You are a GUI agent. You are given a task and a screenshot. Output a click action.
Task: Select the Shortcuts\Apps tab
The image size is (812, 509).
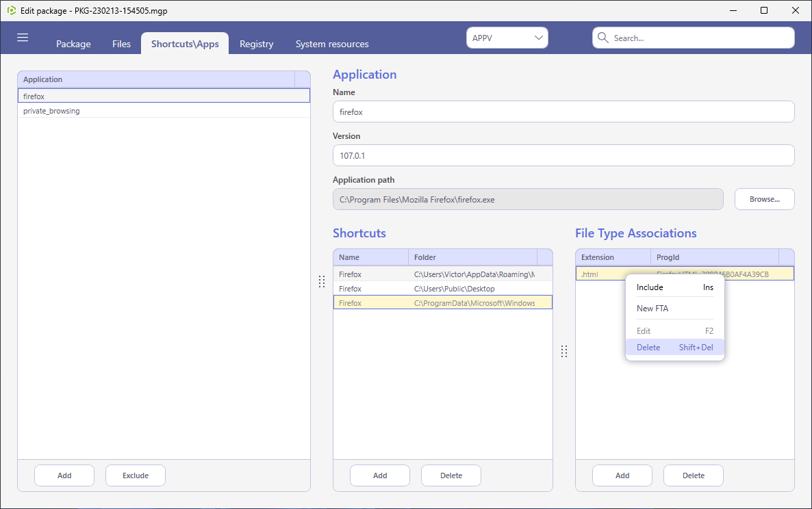(185, 44)
